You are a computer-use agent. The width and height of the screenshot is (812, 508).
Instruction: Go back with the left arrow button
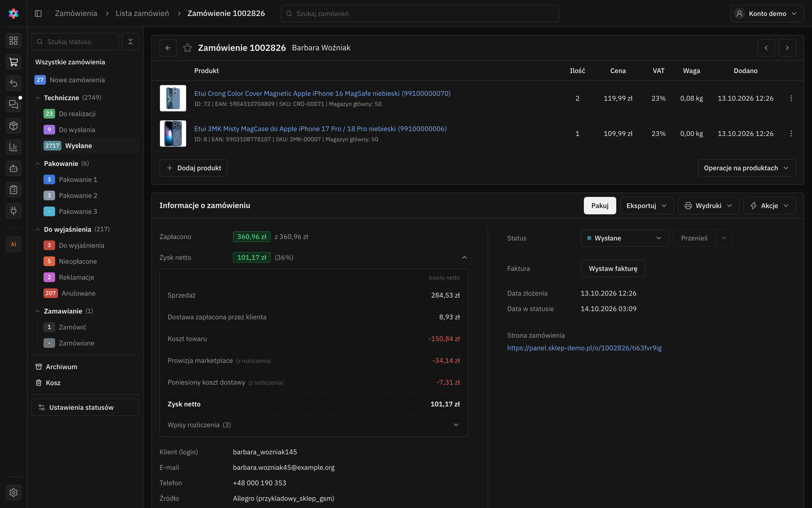168,48
